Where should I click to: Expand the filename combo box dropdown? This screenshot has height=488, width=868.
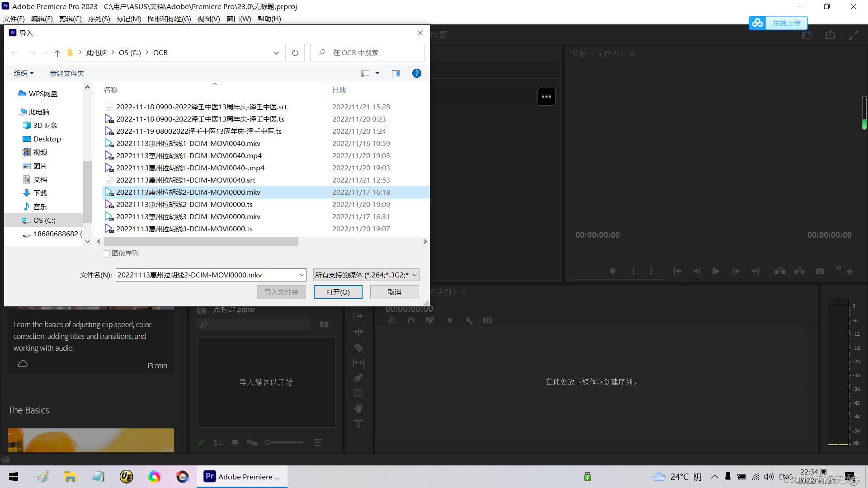tap(302, 275)
